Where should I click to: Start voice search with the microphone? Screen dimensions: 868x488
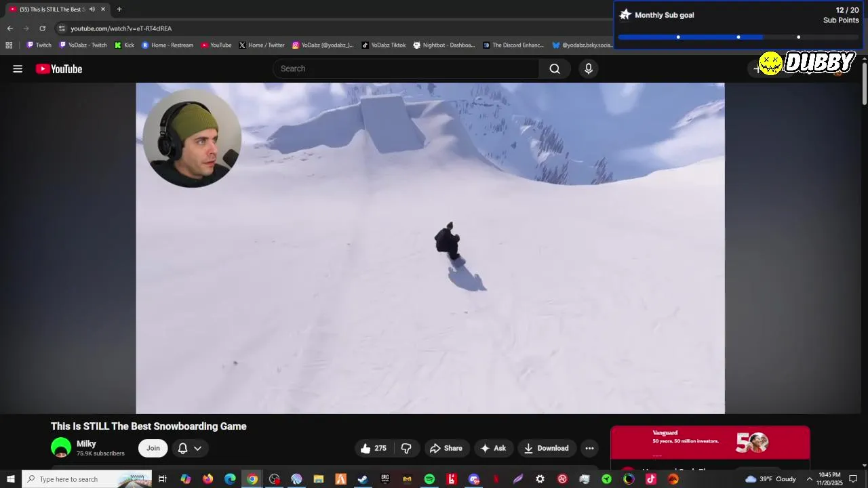[589, 68]
